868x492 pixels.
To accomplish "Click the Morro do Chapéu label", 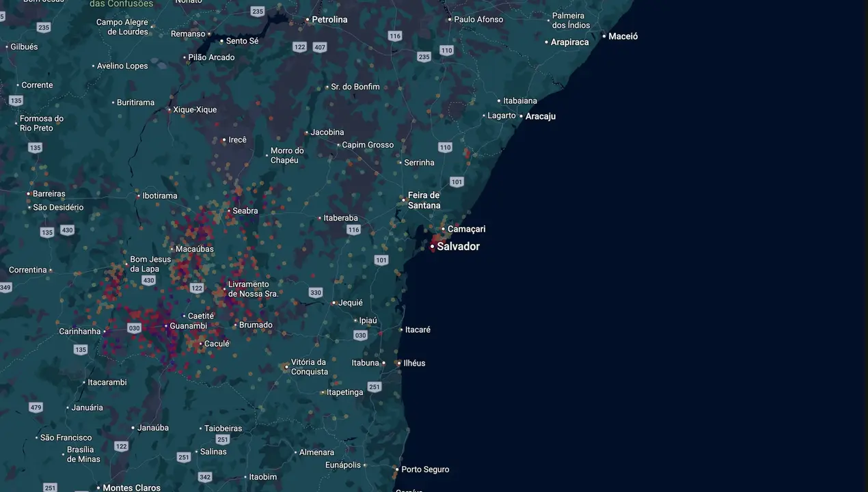I will point(287,156).
